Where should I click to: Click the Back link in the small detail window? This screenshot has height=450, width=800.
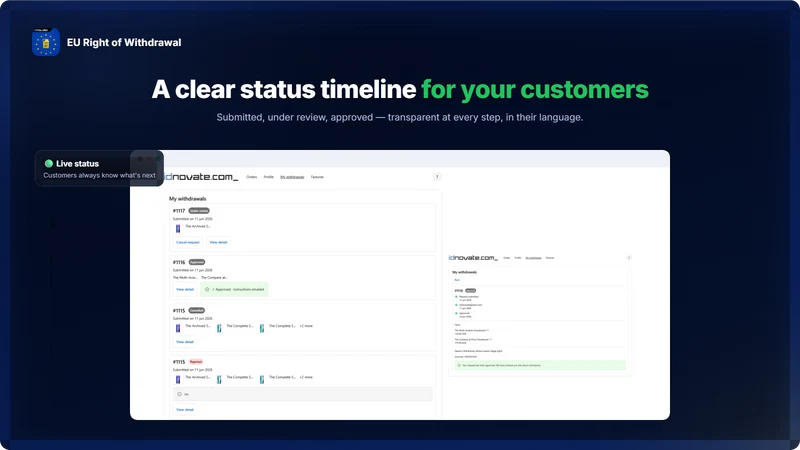457,280
